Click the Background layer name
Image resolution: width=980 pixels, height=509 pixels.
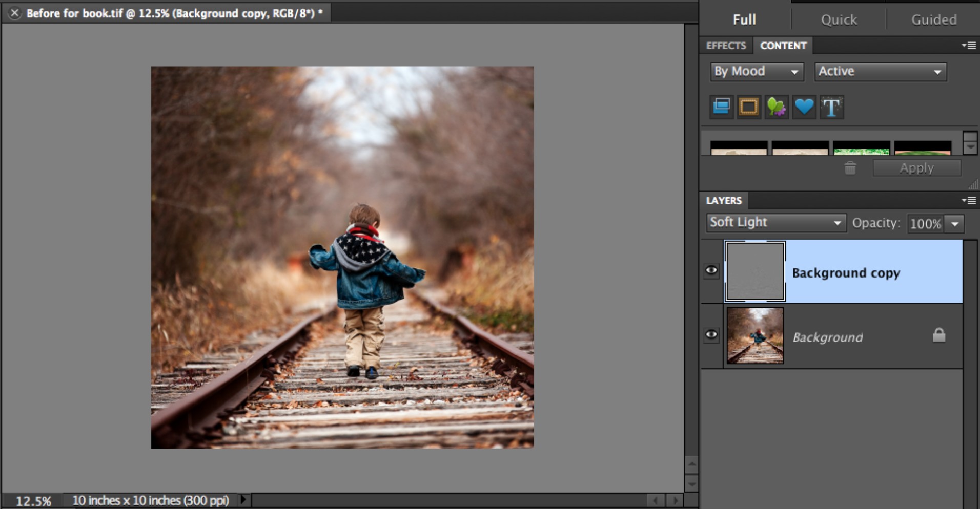click(x=828, y=337)
